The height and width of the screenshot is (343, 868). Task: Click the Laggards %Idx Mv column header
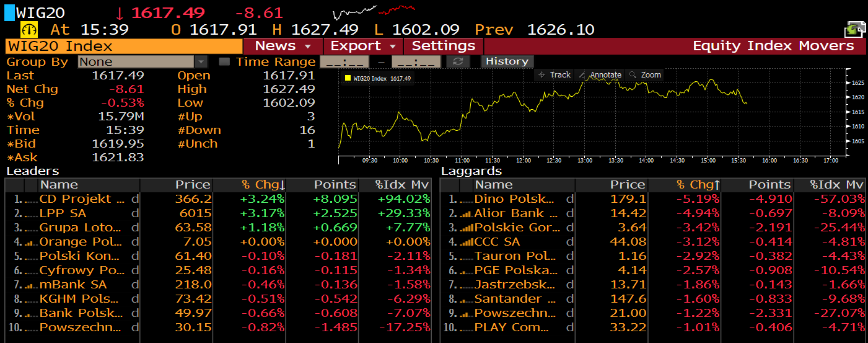[x=830, y=185]
